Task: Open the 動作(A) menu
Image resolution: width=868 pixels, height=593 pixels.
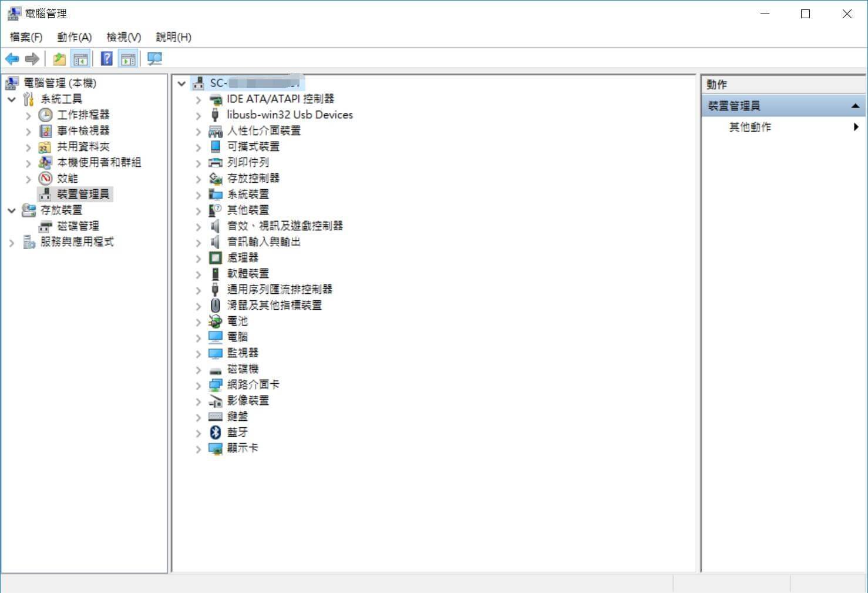Action: click(x=74, y=37)
